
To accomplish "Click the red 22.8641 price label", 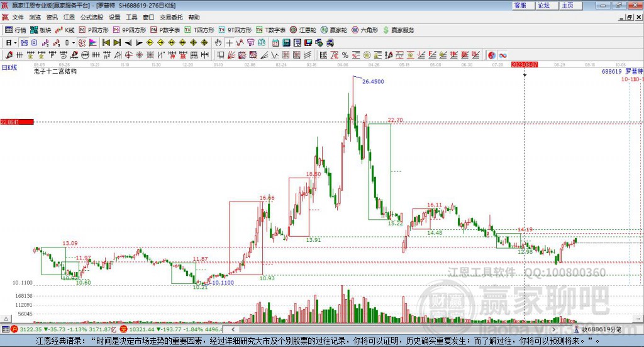I will pos(17,122).
